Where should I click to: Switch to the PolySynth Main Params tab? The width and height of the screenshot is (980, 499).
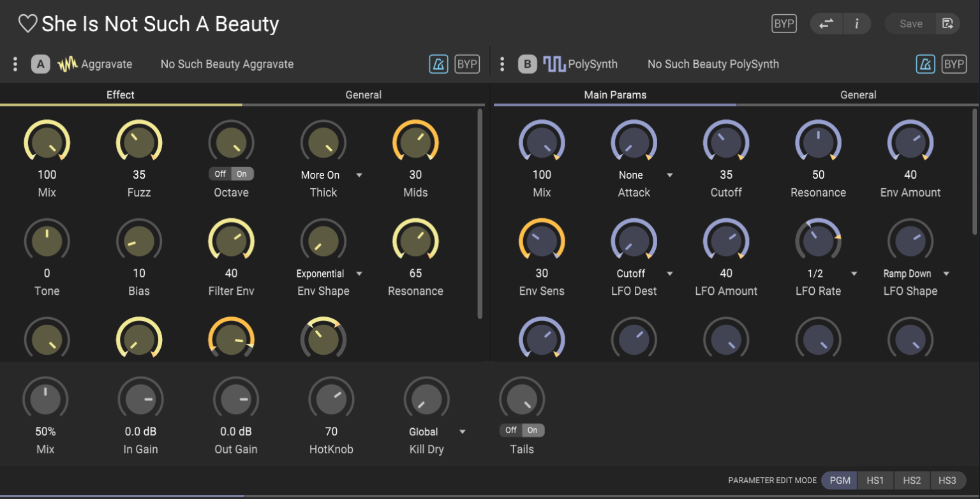pyautogui.click(x=615, y=95)
